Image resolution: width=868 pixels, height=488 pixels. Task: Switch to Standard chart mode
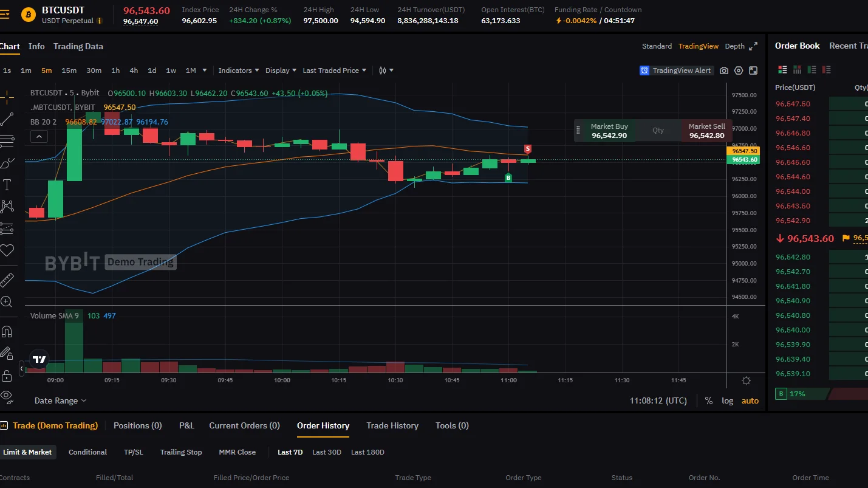tap(657, 46)
